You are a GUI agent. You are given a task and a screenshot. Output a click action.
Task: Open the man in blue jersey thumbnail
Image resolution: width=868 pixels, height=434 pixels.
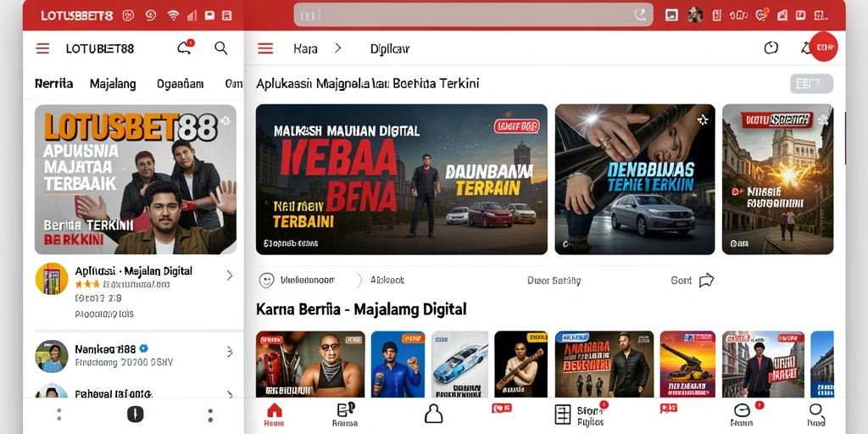click(x=398, y=364)
